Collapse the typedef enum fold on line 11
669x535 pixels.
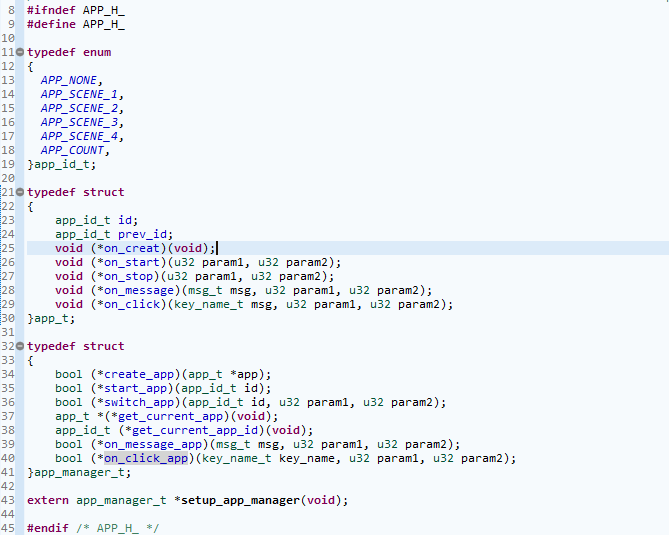coord(20,52)
